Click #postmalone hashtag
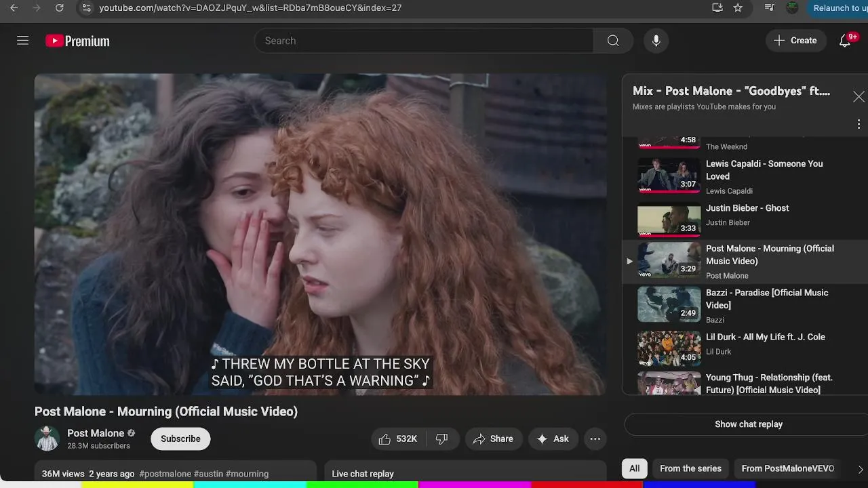Image resolution: width=868 pixels, height=488 pixels. 165,474
